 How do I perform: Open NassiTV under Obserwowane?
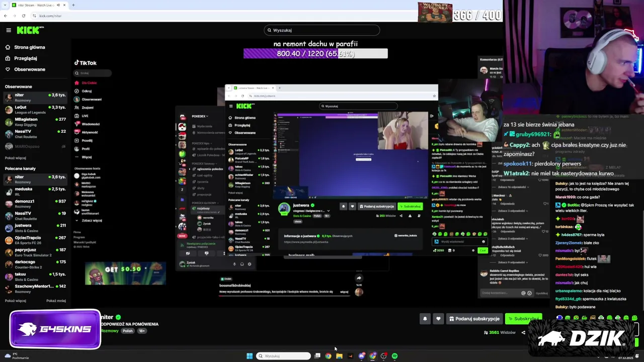35,133
